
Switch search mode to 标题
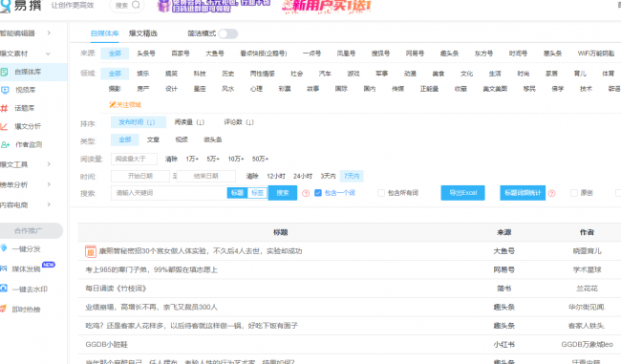[x=237, y=193]
